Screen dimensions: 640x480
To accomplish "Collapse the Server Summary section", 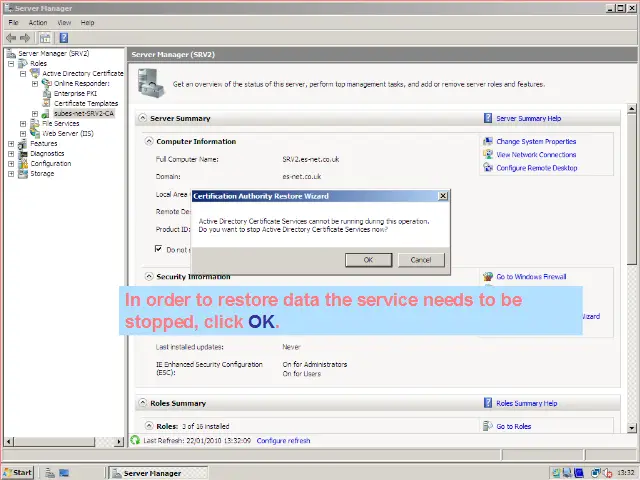I will [x=141, y=118].
